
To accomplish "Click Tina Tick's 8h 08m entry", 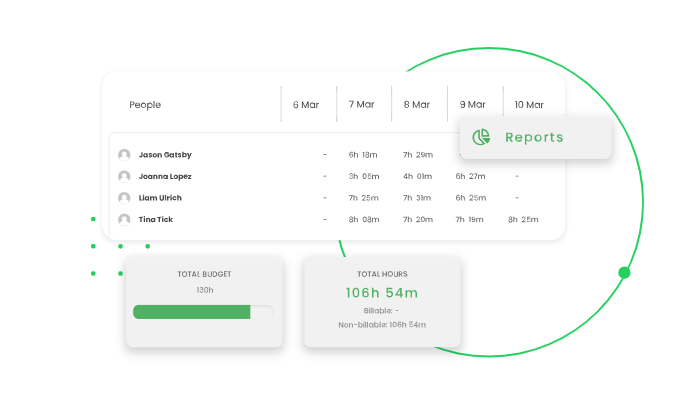I will (x=364, y=220).
